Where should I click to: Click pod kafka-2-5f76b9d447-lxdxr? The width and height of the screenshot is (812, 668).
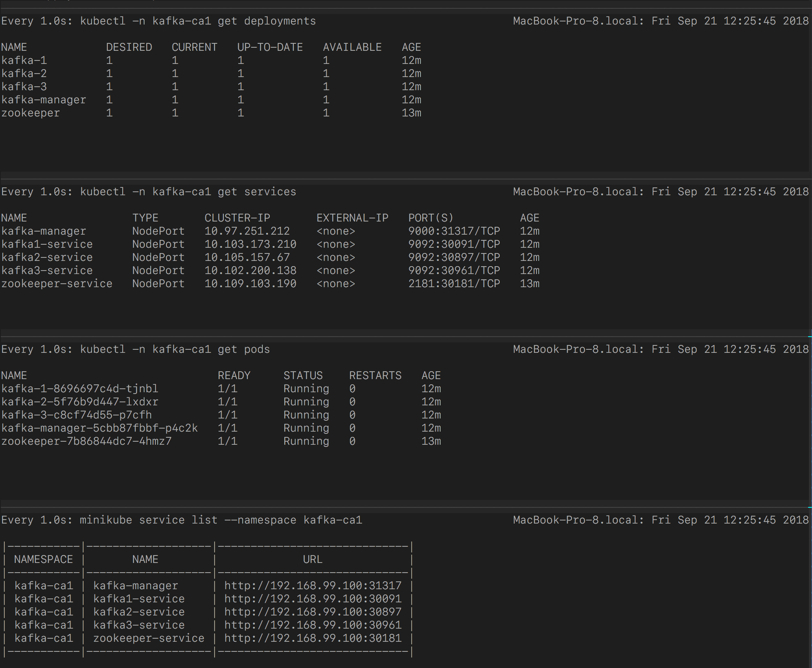[80, 402]
